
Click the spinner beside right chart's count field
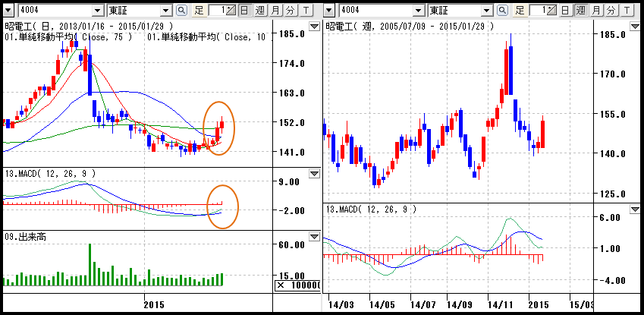point(552,11)
